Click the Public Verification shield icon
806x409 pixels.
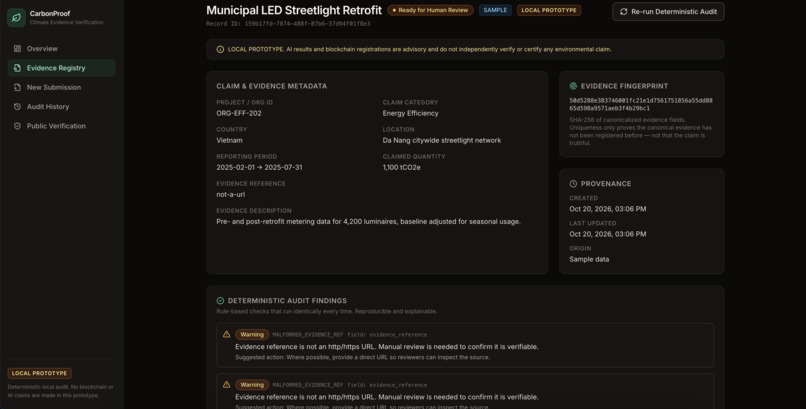tap(17, 126)
